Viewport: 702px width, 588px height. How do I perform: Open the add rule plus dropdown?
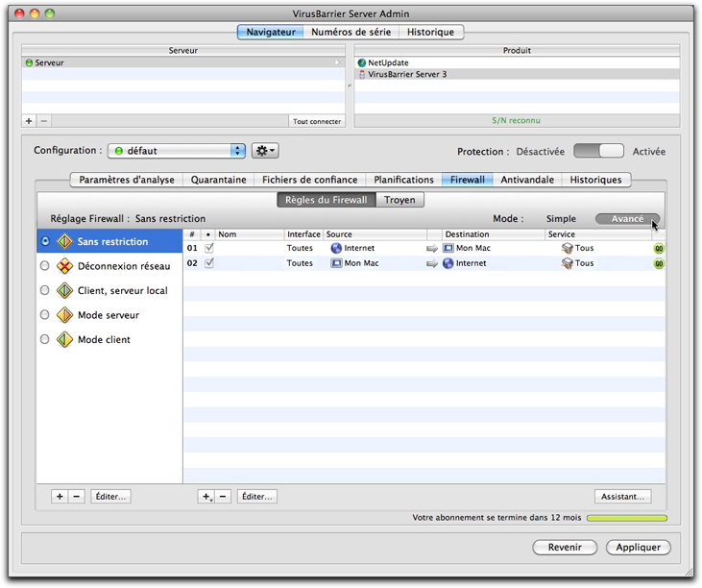(x=206, y=496)
